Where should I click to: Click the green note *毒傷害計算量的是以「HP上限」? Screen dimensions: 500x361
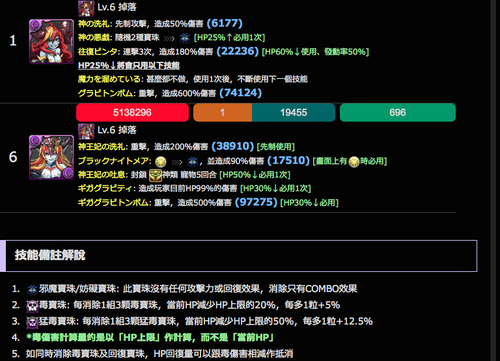pos(150,337)
